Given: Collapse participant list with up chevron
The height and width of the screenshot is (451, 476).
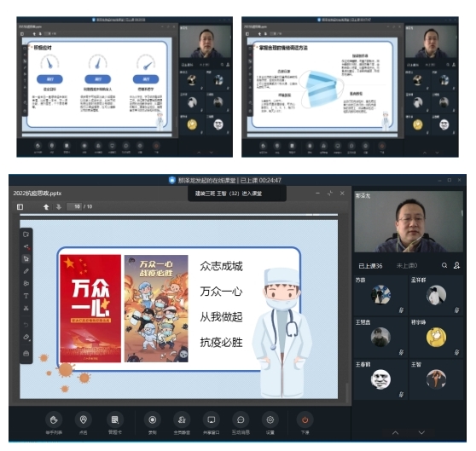Looking at the screenshot, I should pos(395,432).
